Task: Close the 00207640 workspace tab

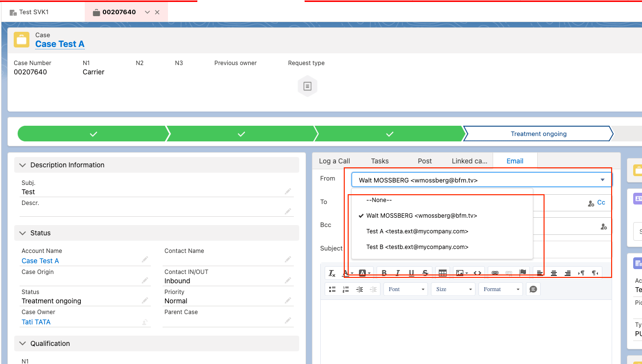Action: [x=157, y=12]
